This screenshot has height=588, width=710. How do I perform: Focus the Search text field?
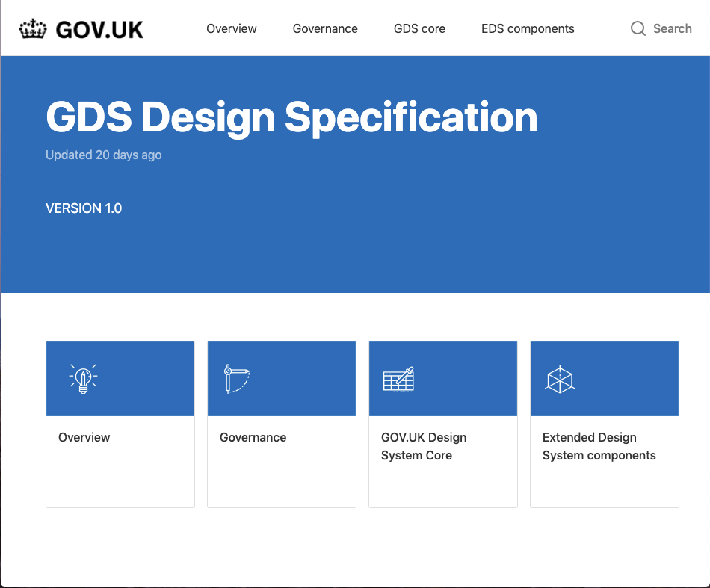point(672,29)
